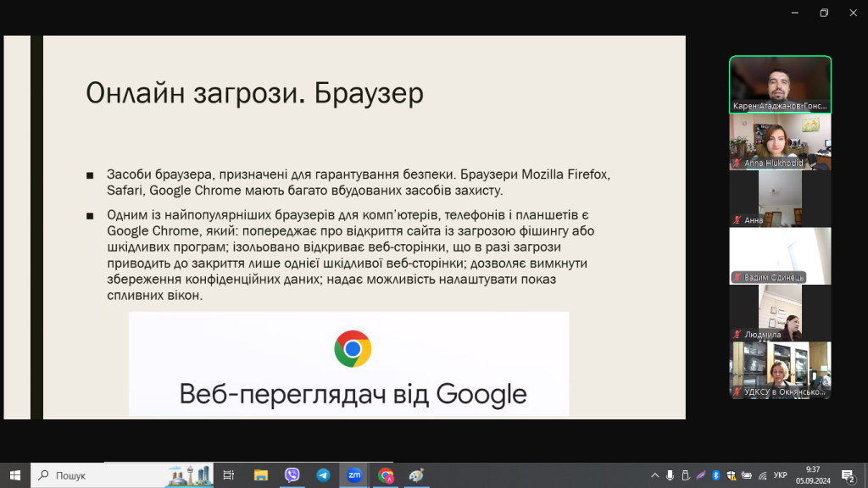Click the microphone icon in system tray
This screenshot has height=488, width=868.
[x=670, y=475]
